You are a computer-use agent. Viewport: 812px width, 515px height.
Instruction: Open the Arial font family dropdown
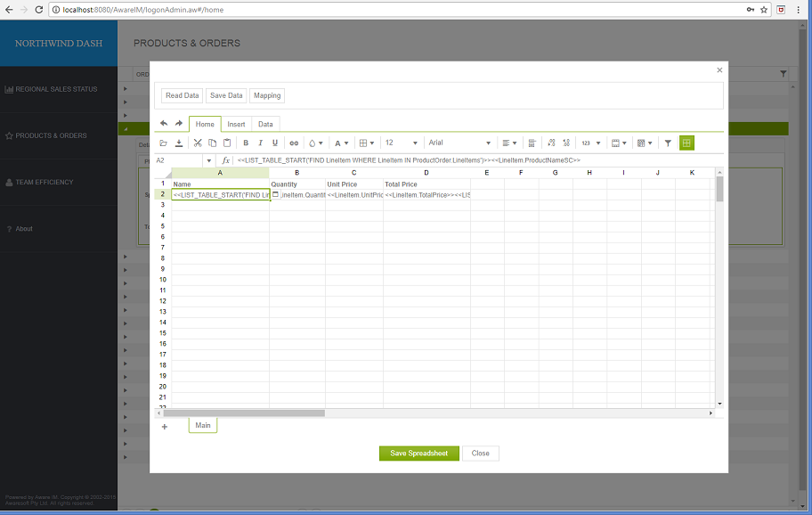click(x=459, y=143)
